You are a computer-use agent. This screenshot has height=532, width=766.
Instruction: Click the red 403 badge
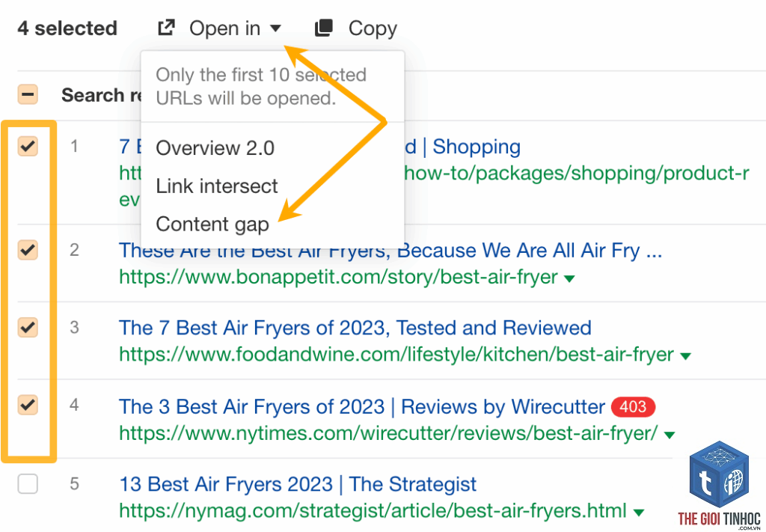click(633, 406)
